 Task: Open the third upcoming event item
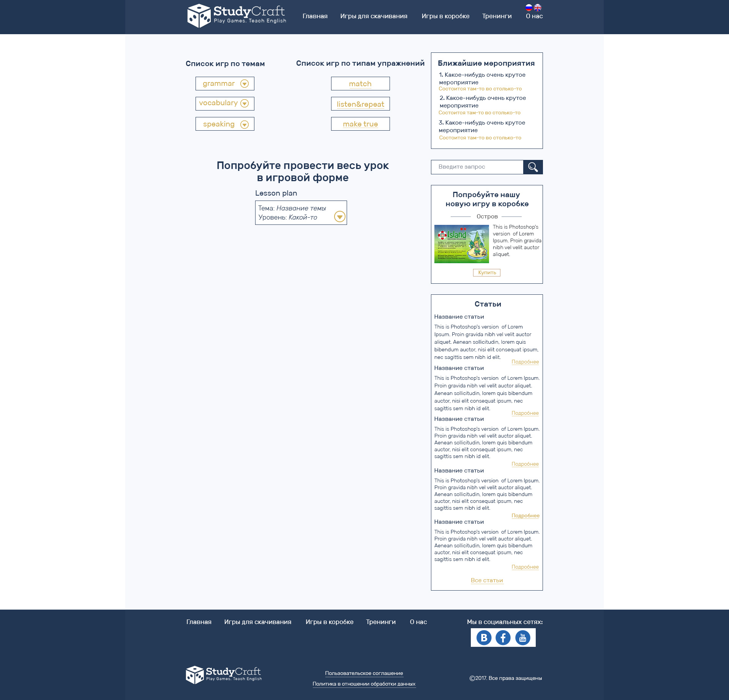482,130
